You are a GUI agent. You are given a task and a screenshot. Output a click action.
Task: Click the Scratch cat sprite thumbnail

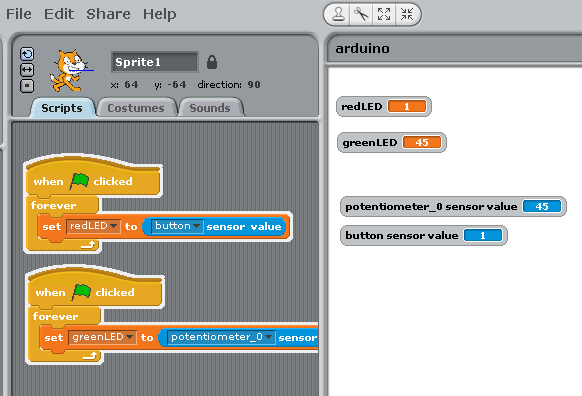pyautogui.click(x=71, y=71)
